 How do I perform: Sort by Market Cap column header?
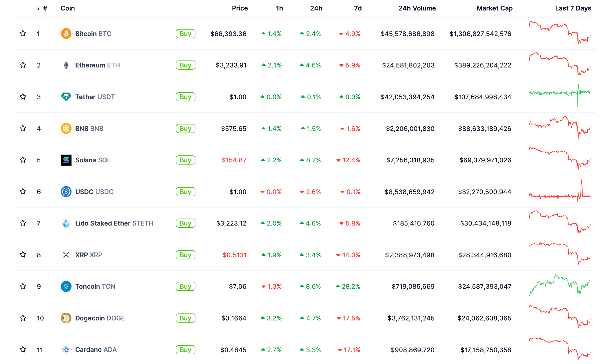point(494,8)
